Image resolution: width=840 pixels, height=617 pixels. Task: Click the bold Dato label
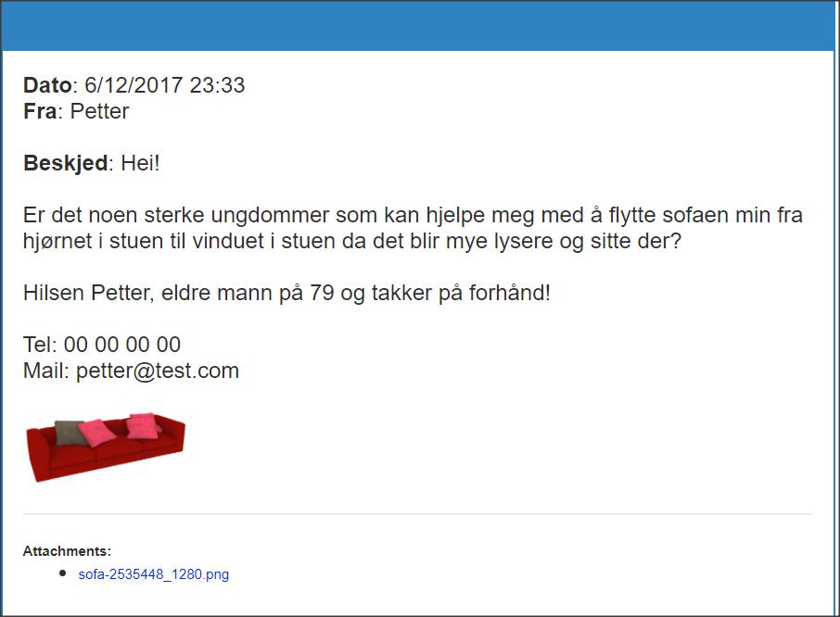pos(47,85)
